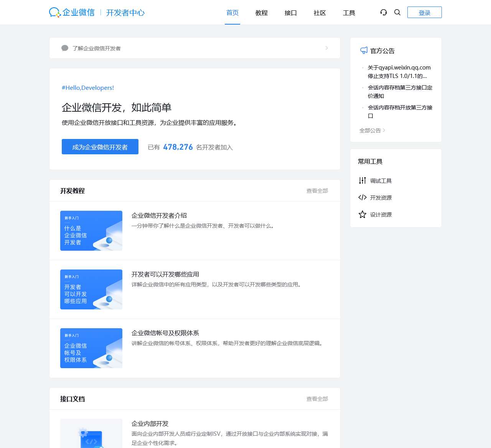Open the 开发者可以开发哪些应用 tutorial thumbnail
Screen dimensions: 491x448
[x=91, y=289]
